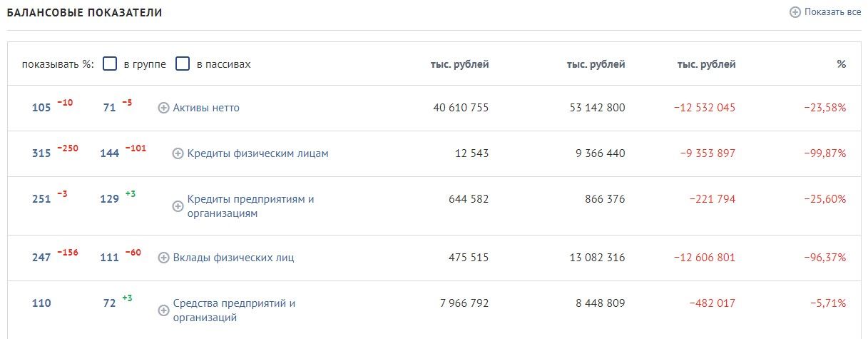
Task: Enable the 'в пассивах' checkbox
Action: (x=183, y=64)
